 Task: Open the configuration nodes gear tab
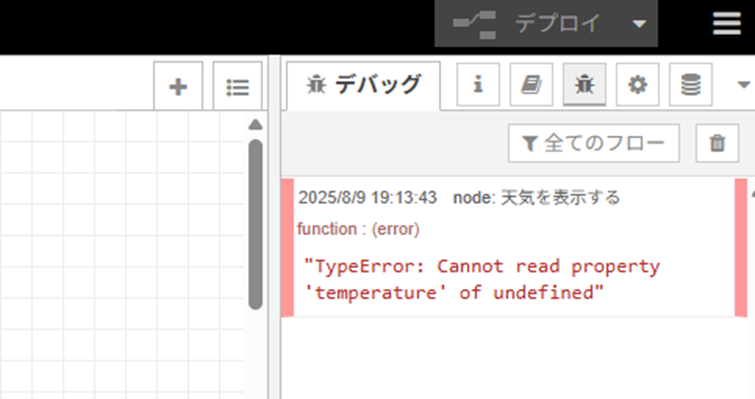pos(638,84)
